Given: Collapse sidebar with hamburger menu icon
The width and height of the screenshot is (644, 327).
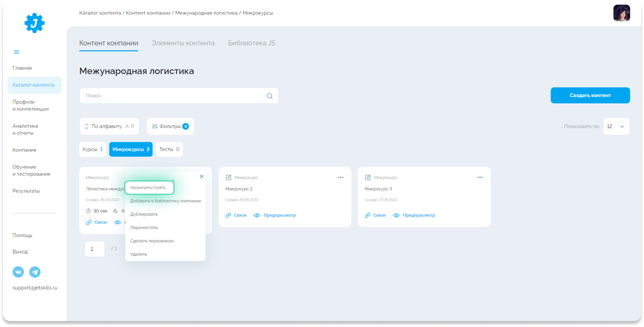Looking at the screenshot, I should pos(16,52).
